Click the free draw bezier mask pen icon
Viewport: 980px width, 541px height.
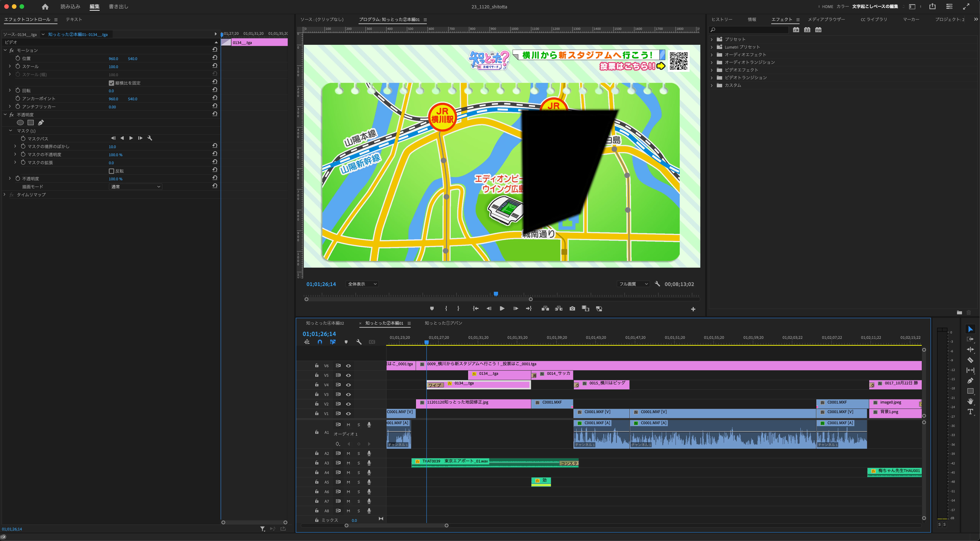(41, 122)
